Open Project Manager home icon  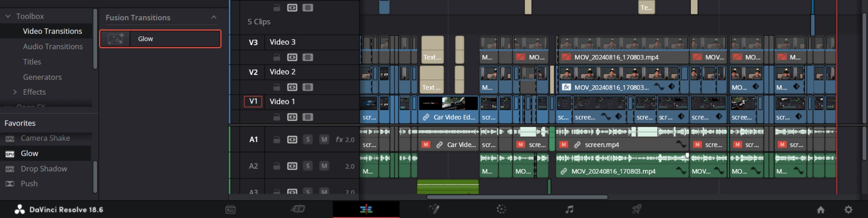(821, 210)
